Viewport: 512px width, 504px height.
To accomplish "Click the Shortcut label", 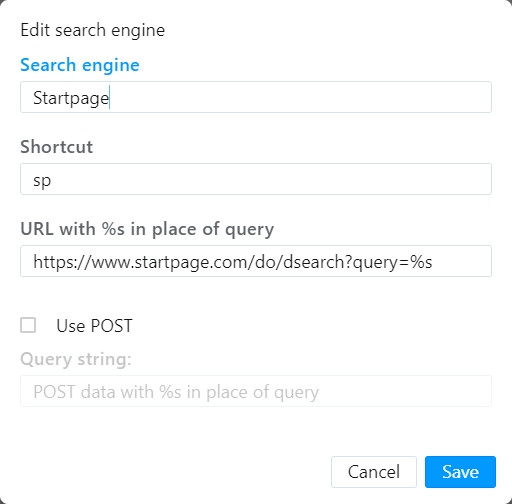I will coord(57,147).
